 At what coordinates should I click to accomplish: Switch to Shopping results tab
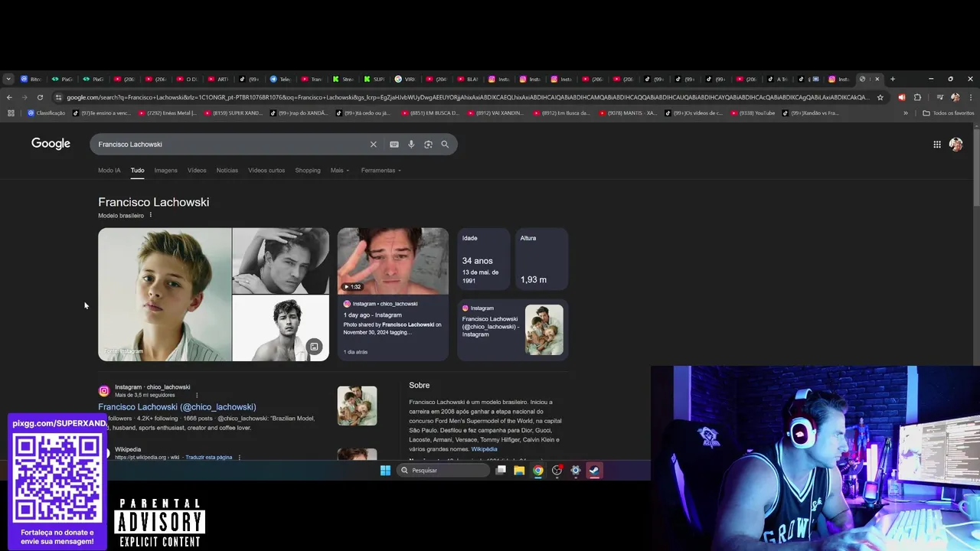tap(308, 170)
